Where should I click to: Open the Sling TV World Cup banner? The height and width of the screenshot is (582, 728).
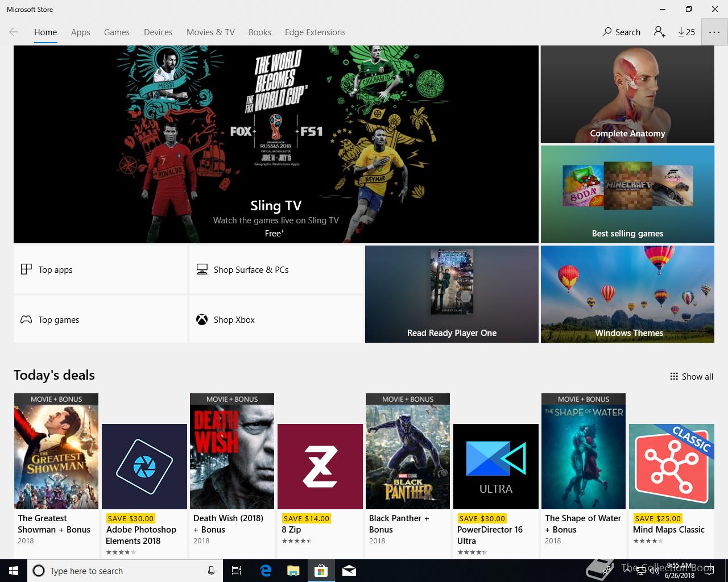pos(276,144)
